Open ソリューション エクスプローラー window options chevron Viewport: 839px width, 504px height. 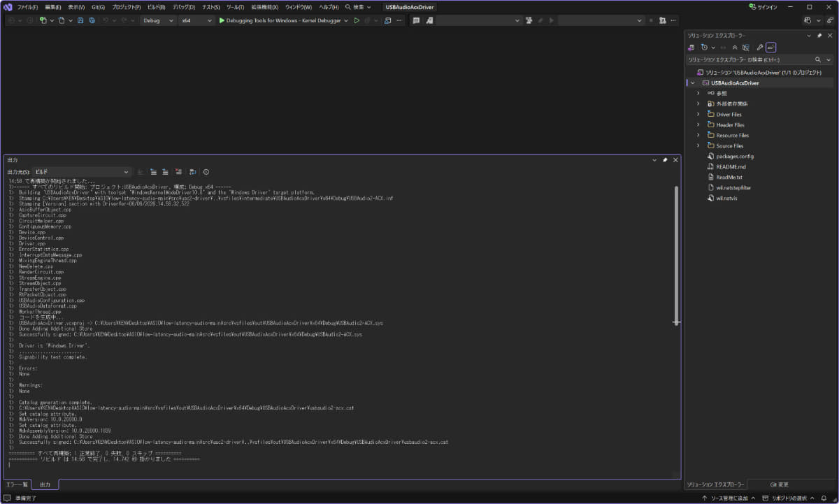pos(810,35)
